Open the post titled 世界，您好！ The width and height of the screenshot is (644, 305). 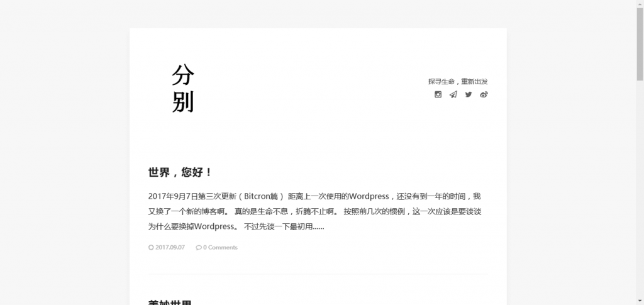[x=180, y=172]
